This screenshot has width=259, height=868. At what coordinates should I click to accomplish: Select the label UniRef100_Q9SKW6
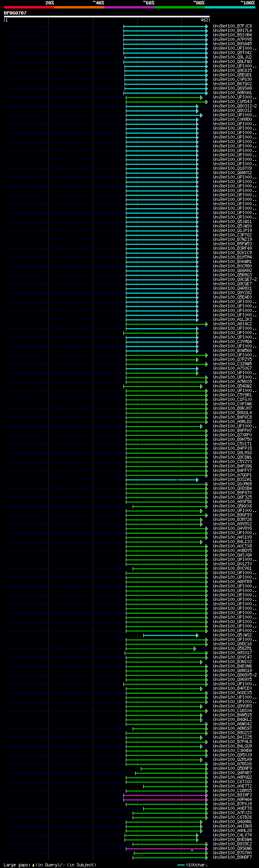[232, 848]
